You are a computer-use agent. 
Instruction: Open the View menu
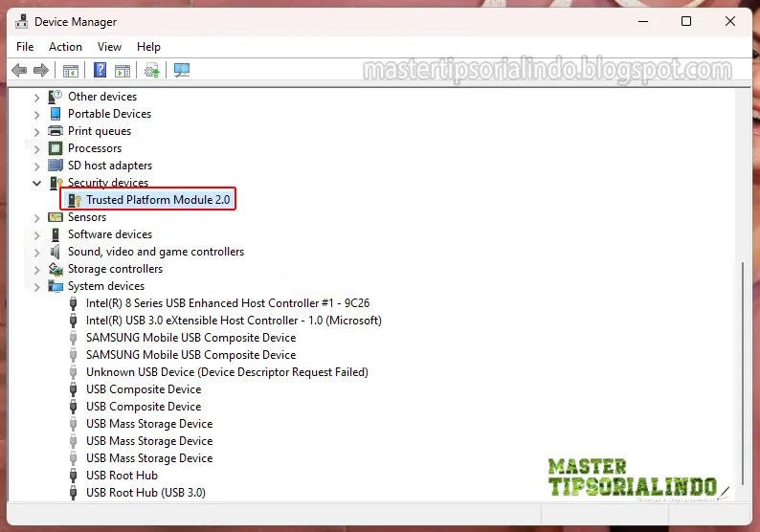pyautogui.click(x=109, y=47)
